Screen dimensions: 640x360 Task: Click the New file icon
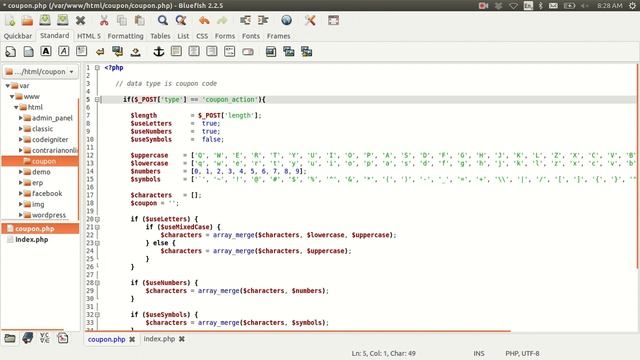point(10,20)
